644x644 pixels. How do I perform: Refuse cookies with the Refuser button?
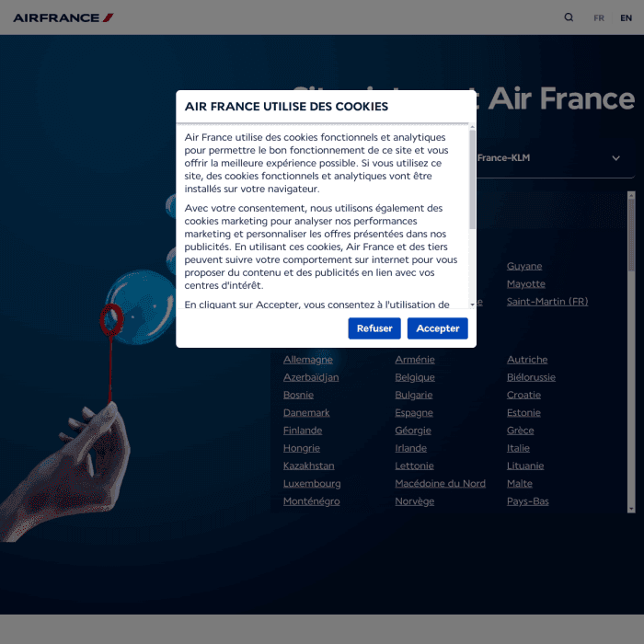coord(374,328)
